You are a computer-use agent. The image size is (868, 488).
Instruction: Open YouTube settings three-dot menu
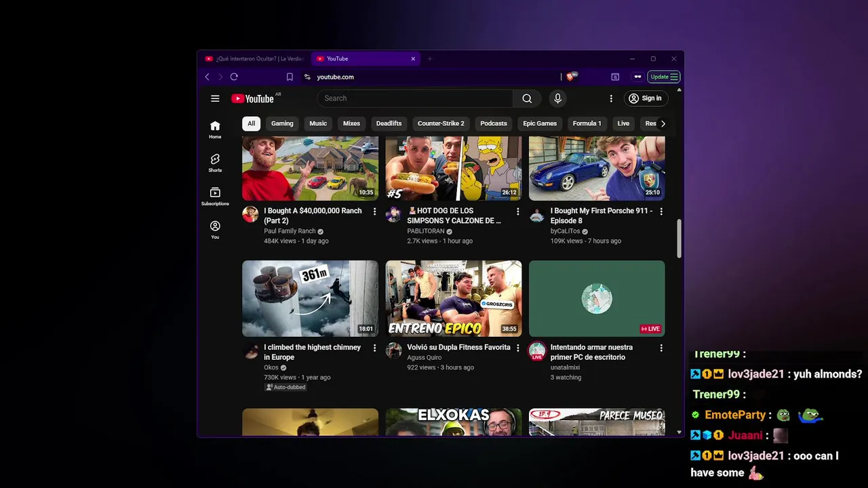[611, 98]
